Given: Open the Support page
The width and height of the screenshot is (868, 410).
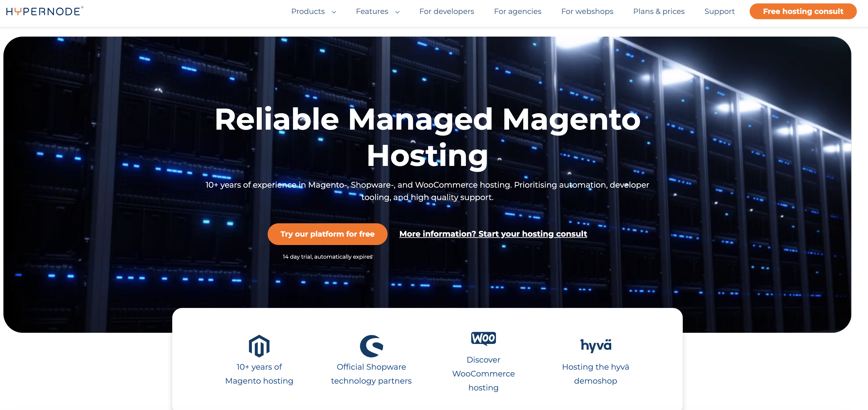Looking at the screenshot, I should coord(719,11).
